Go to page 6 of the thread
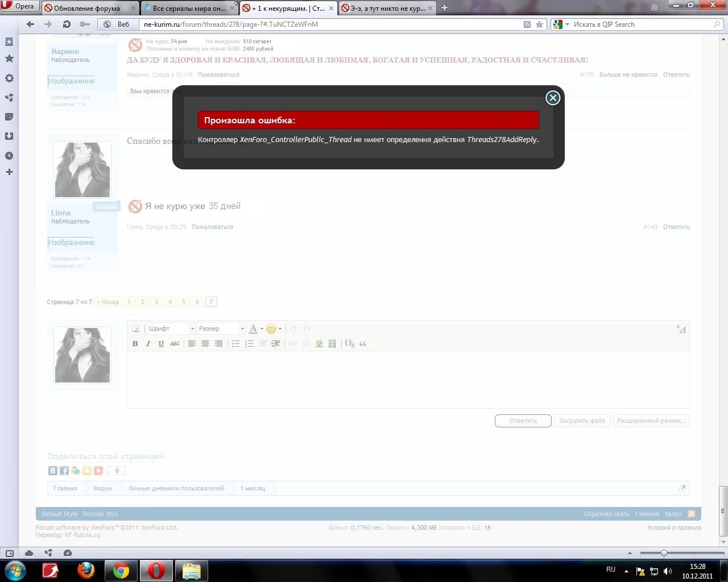 [x=197, y=302]
